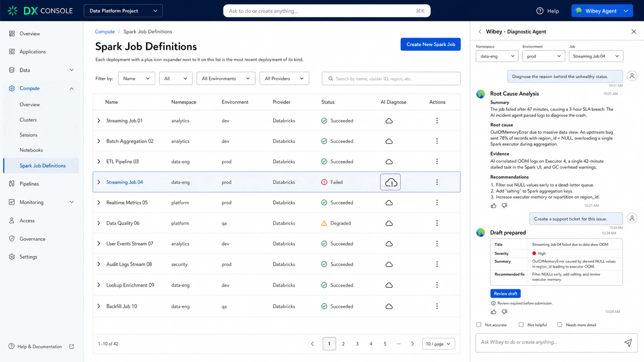The width and height of the screenshot is (644, 362).
Task: Click AI Diagnose cloud icon for Streaming Job 04
Action: tap(391, 182)
